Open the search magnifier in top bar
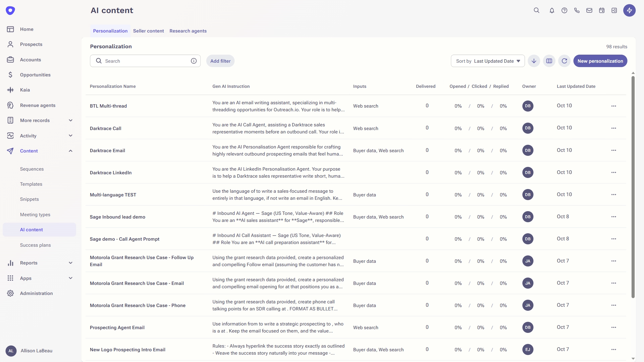 [x=536, y=10]
